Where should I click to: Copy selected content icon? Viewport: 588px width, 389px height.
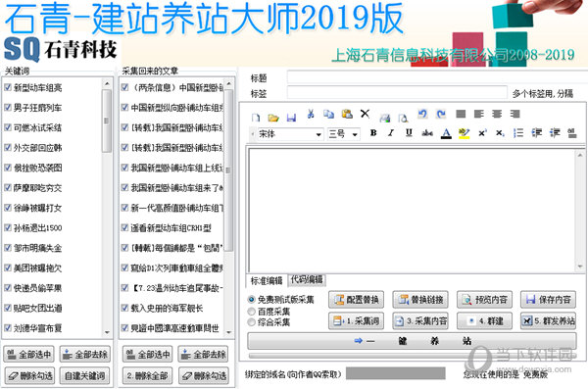click(328, 114)
